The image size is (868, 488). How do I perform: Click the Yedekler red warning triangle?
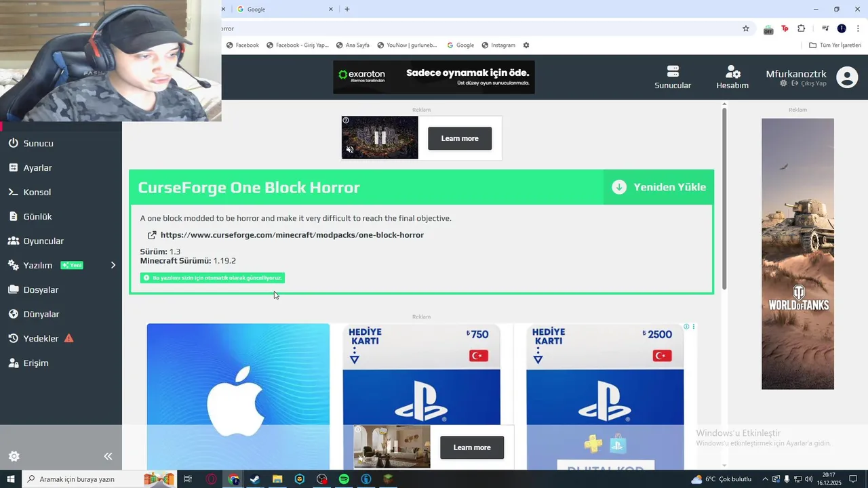tap(68, 338)
